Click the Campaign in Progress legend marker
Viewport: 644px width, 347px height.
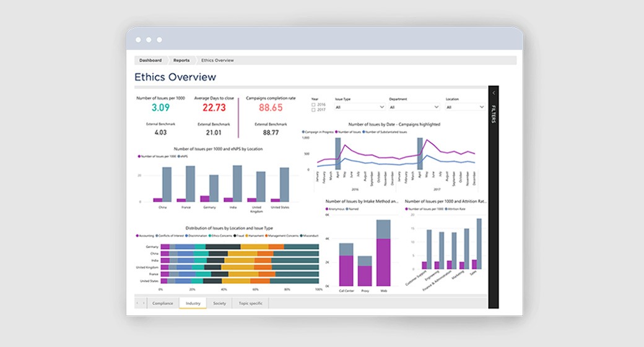[x=303, y=132]
